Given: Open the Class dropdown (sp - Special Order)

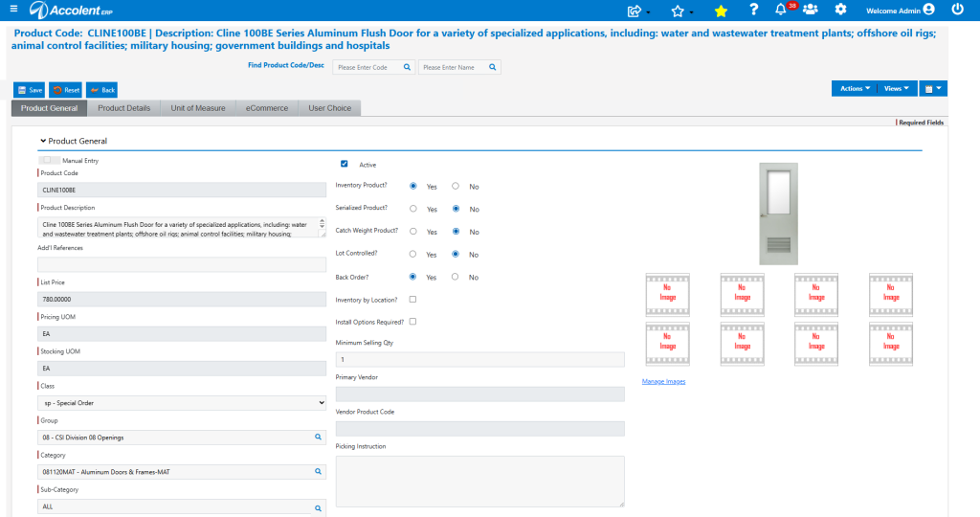Looking at the screenshot, I should click(182, 403).
